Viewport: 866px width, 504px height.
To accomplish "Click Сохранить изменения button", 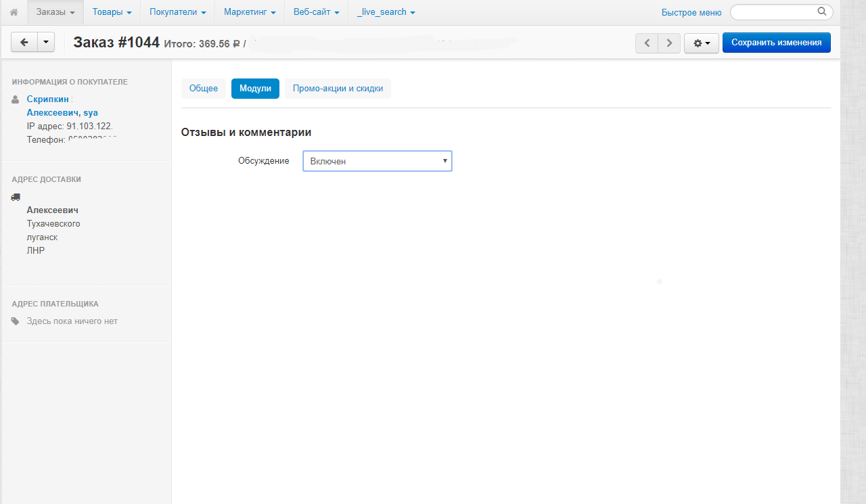I will (x=776, y=43).
